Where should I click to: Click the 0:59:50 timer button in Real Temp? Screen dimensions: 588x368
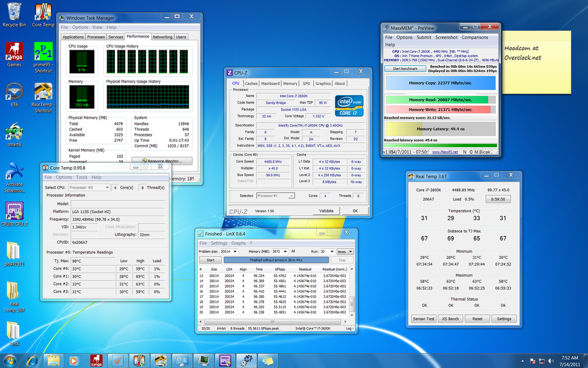pyautogui.click(x=498, y=199)
